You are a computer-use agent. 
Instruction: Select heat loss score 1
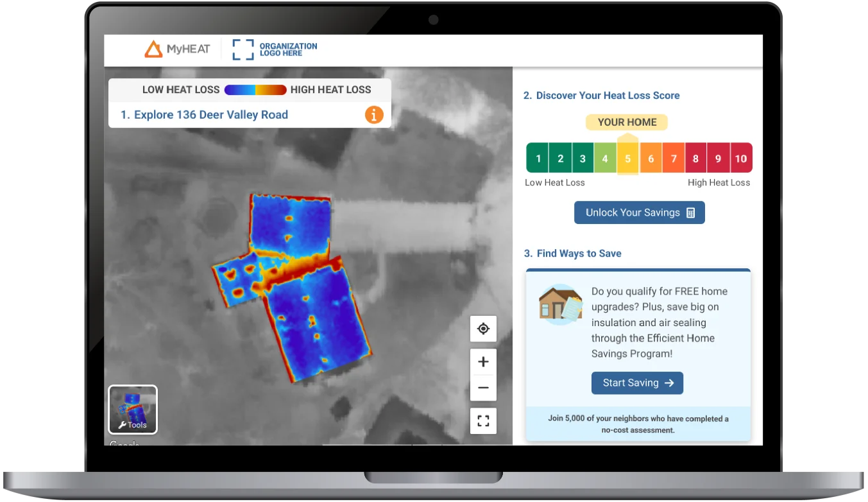[538, 159]
